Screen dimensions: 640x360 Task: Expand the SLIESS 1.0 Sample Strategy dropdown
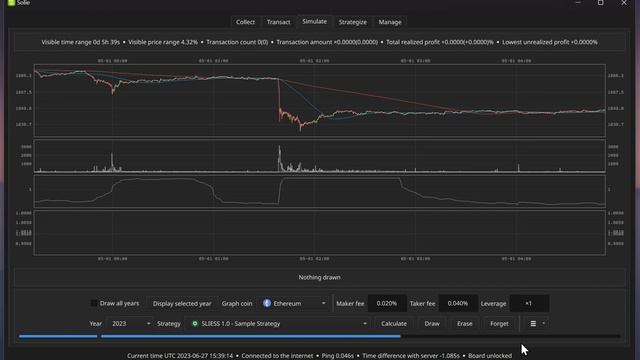278,324
